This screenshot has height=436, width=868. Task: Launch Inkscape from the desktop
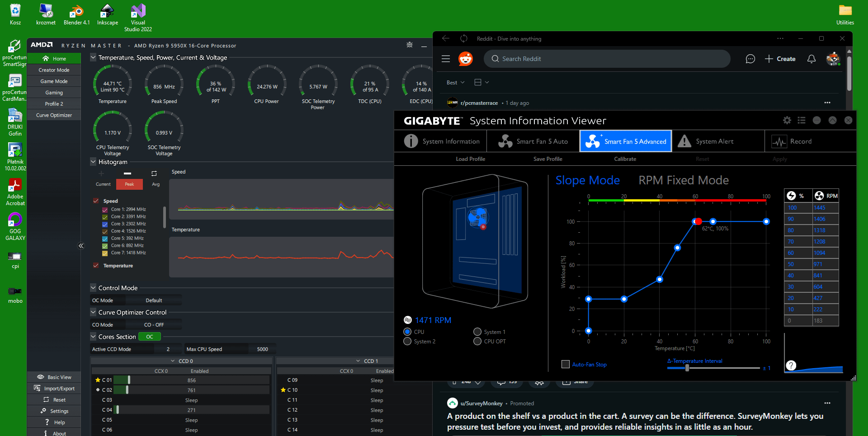[x=107, y=14]
